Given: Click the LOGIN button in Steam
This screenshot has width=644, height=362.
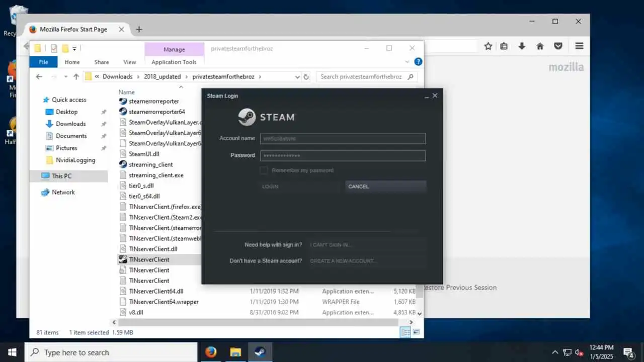Looking at the screenshot, I should 301,187.
